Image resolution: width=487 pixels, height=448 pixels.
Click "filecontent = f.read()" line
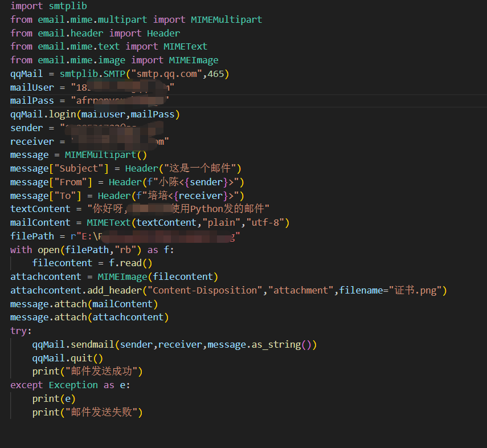tap(92, 263)
